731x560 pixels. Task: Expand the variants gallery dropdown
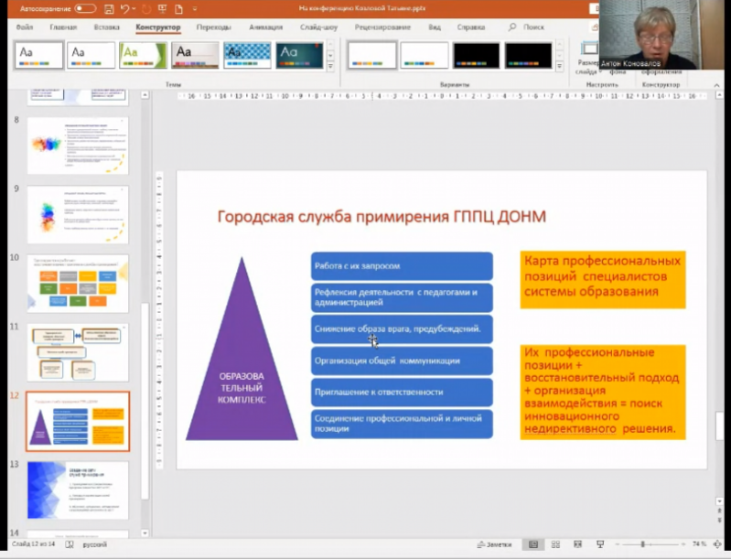561,66
